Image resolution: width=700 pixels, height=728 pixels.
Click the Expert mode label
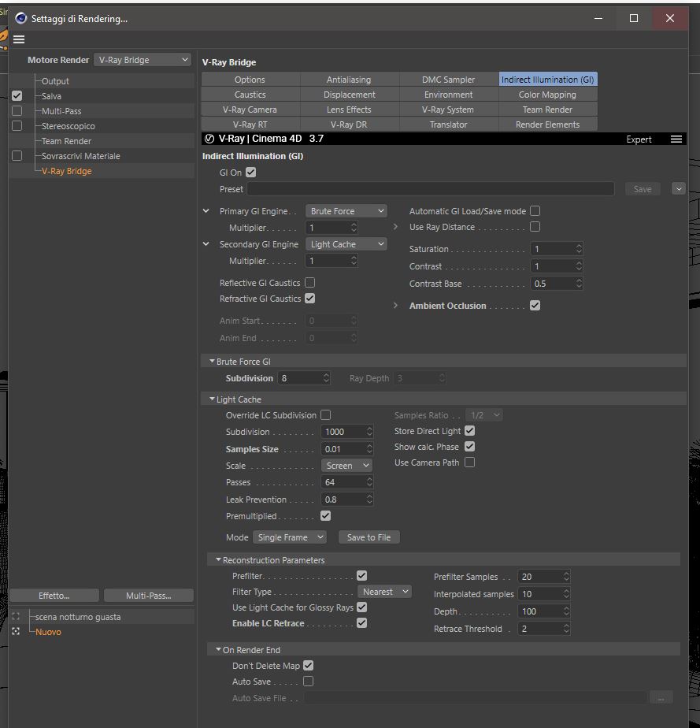pos(639,139)
